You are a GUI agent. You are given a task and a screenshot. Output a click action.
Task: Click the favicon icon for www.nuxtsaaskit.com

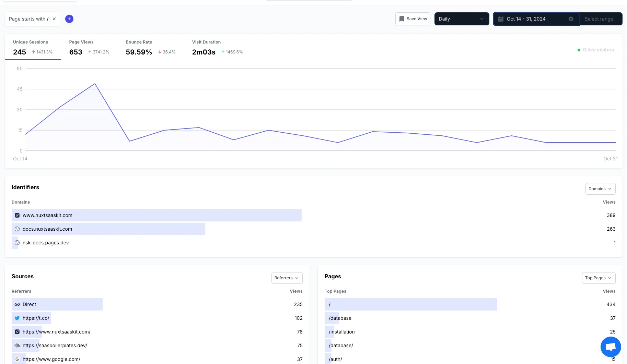pos(17,215)
